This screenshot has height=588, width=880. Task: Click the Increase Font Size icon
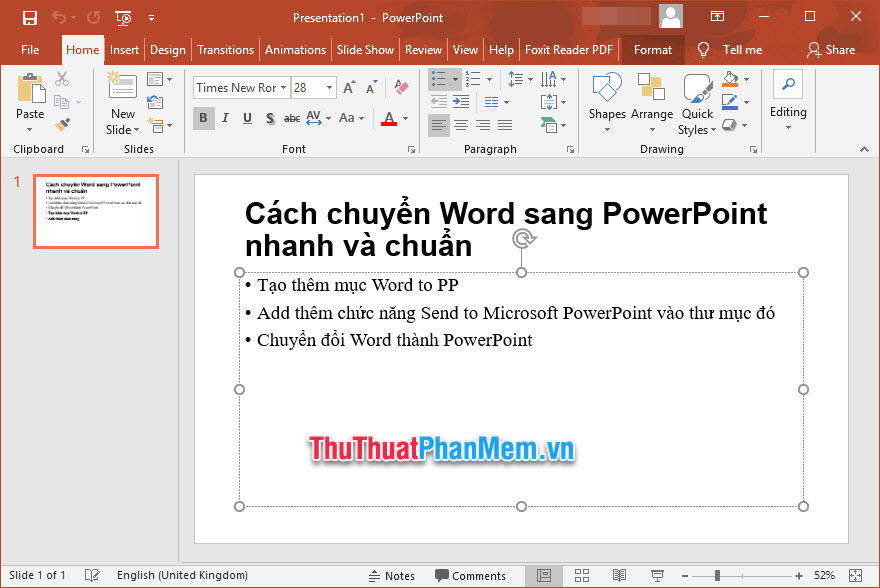(x=348, y=87)
